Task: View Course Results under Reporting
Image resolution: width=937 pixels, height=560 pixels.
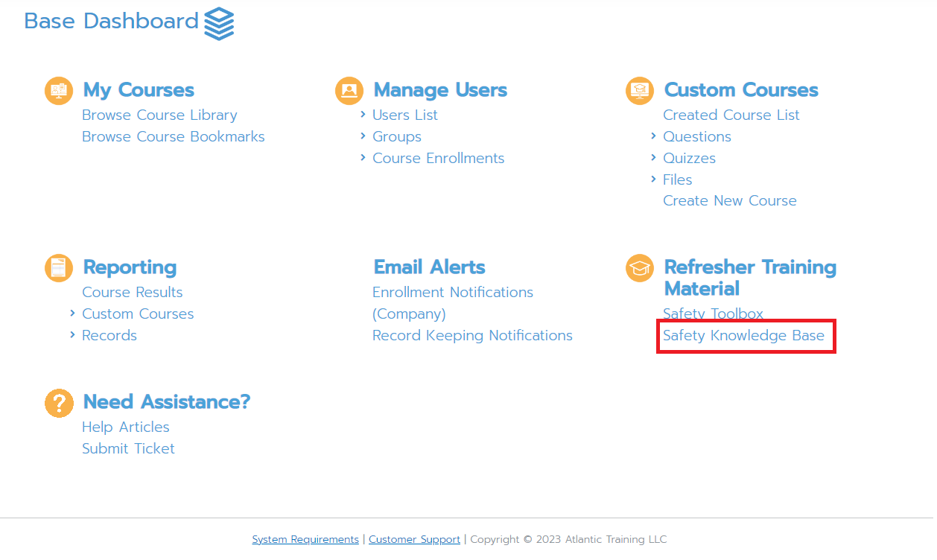Action: coord(133,293)
